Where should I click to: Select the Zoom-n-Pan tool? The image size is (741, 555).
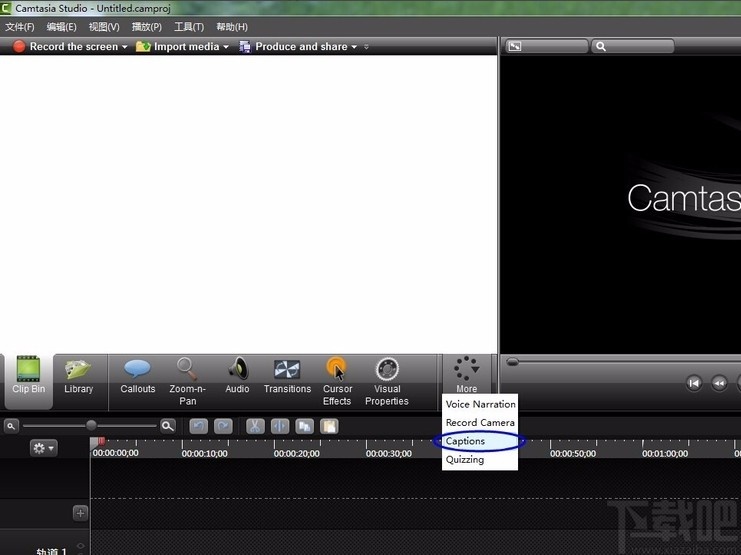(x=187, y=382)
